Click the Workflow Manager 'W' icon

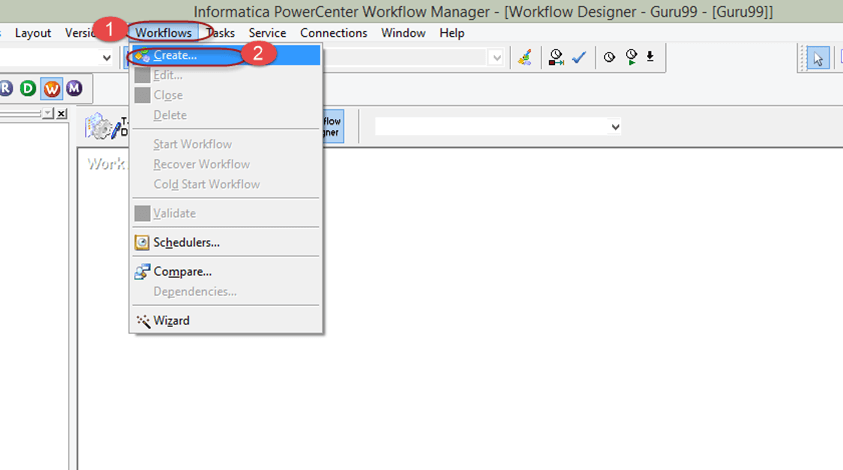click(50, 88)
